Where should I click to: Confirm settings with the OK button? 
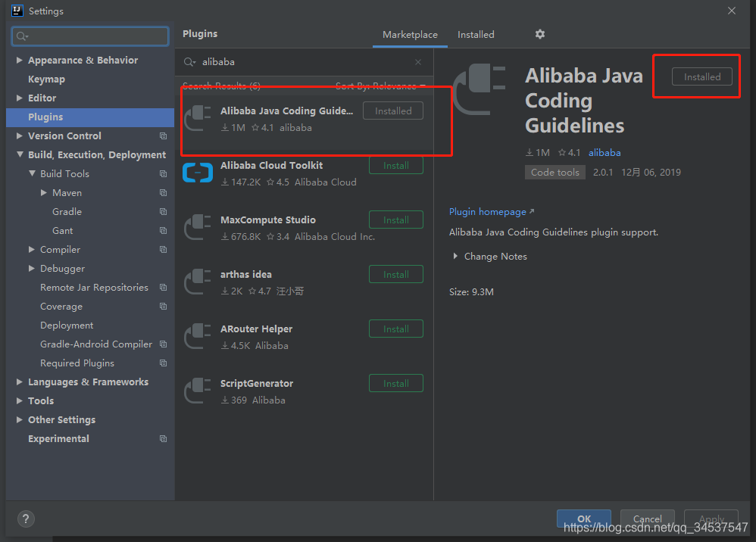point(584,519)
